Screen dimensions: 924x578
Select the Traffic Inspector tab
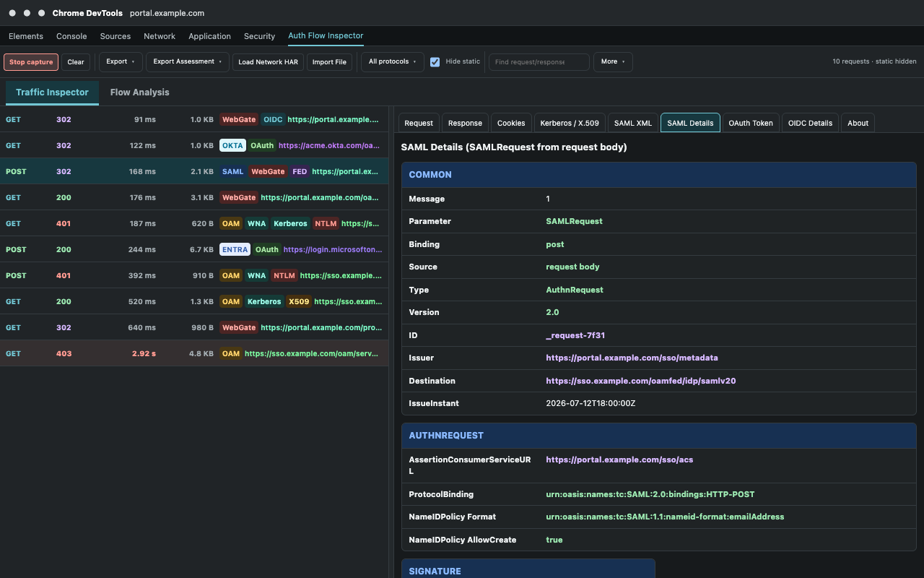[x=52, y=92]
